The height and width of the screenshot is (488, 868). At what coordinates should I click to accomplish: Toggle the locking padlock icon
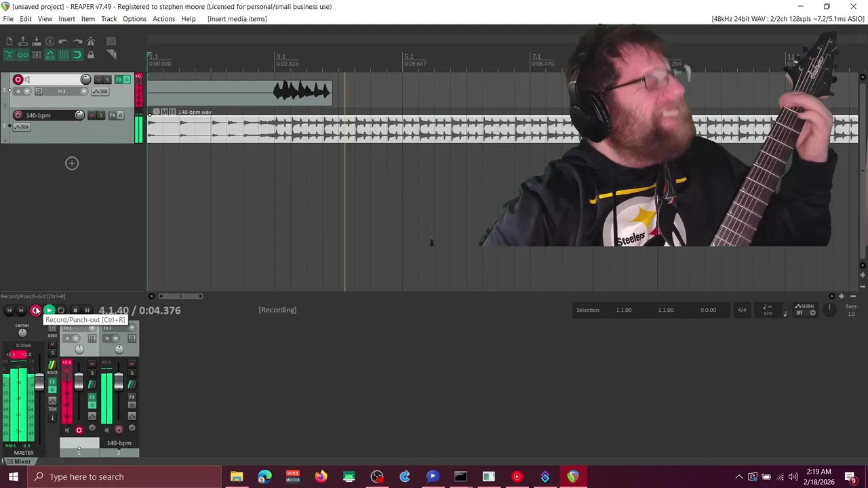point(91,55)
